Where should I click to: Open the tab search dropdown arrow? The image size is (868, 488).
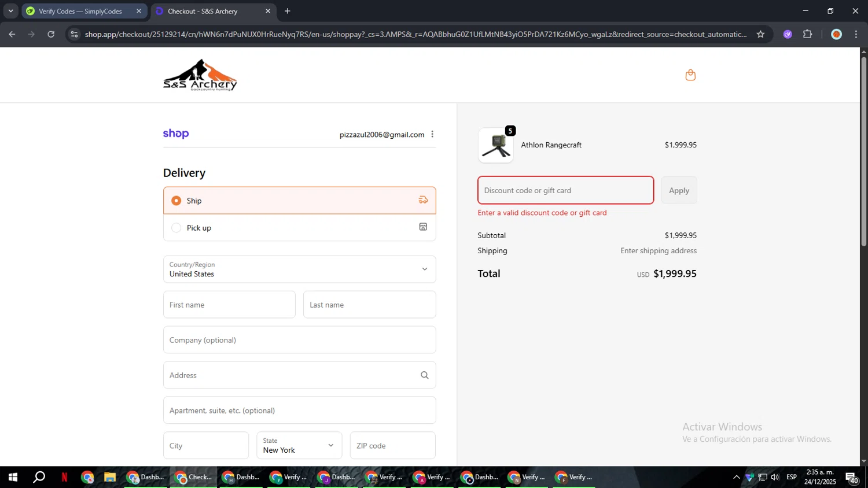pyautogui.click(x=10, y=11)
